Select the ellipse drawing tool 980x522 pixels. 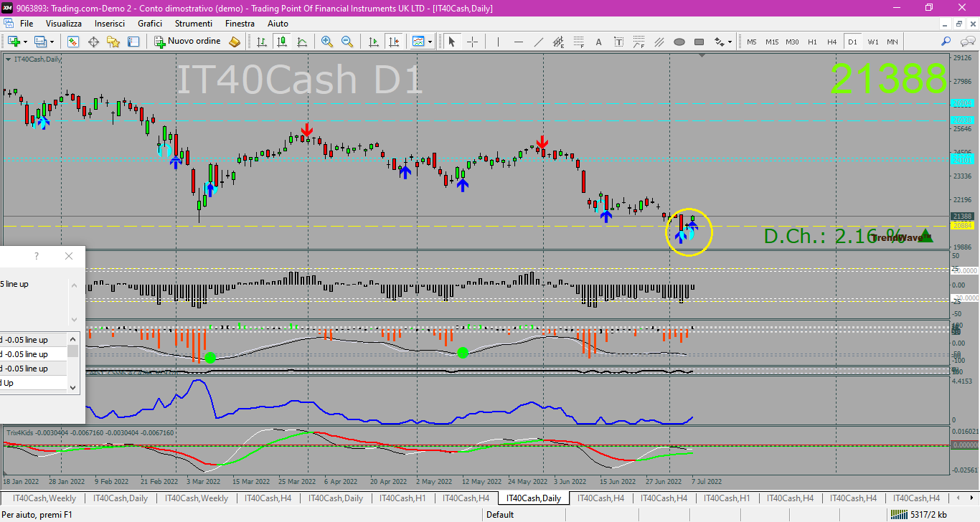679,42
